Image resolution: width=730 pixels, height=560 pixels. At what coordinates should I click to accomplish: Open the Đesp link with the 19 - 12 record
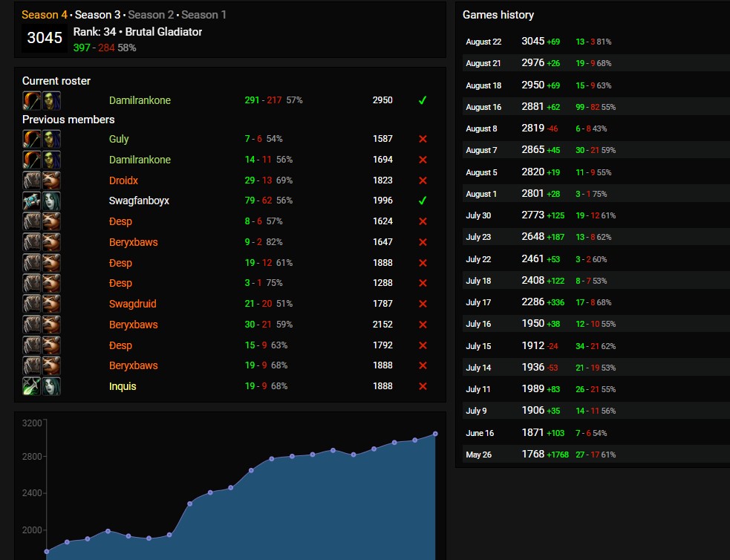point(120,263)
